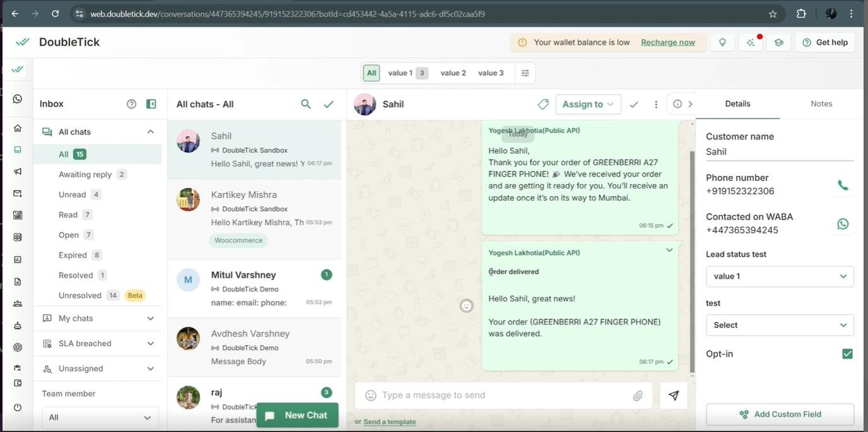Click the tag label icon in Sahil's chat header
Viewport: 868px width, 432px height.
pyautogui.click(x=543, y=104)
